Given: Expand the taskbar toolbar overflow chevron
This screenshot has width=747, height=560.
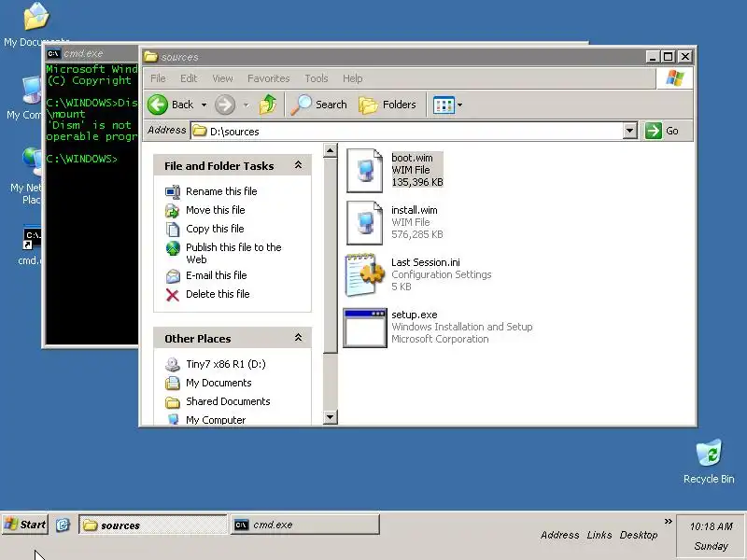Looking at the screenshot, I should pyautogui.click(x=668, y=521).
